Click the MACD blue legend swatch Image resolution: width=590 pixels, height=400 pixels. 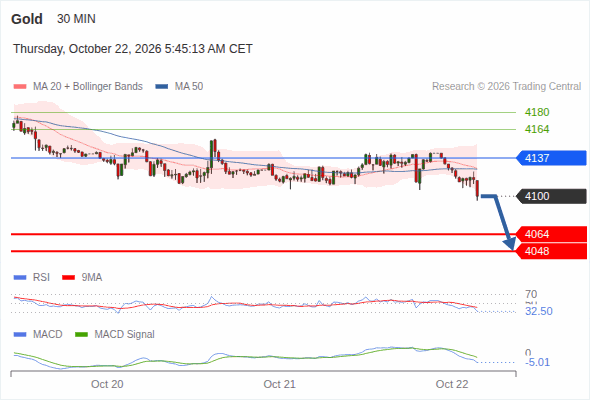pyautogui.click(x=20, y=335)
